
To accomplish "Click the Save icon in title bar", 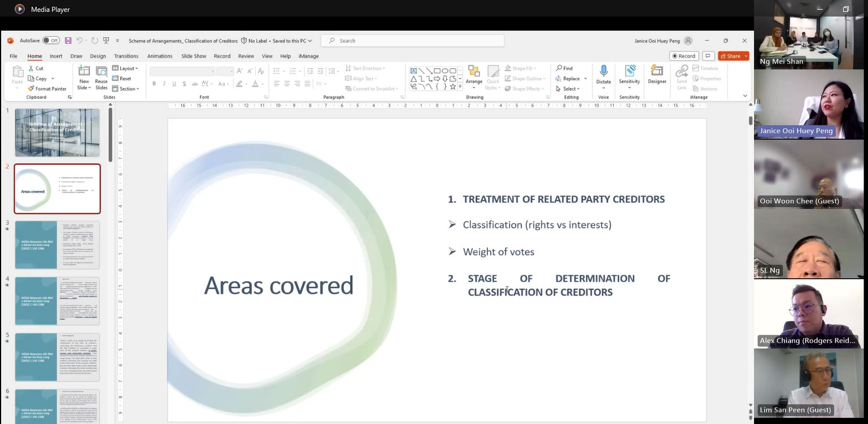I will 68,41.
